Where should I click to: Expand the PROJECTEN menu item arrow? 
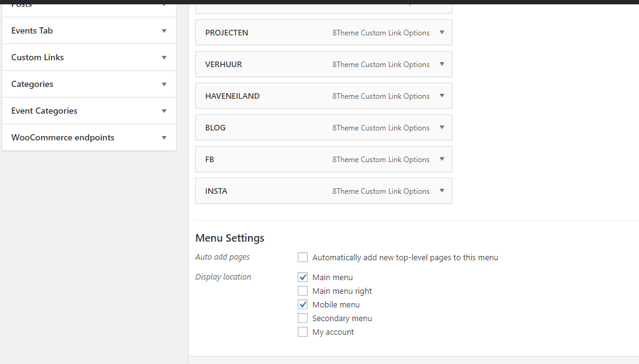442,32
